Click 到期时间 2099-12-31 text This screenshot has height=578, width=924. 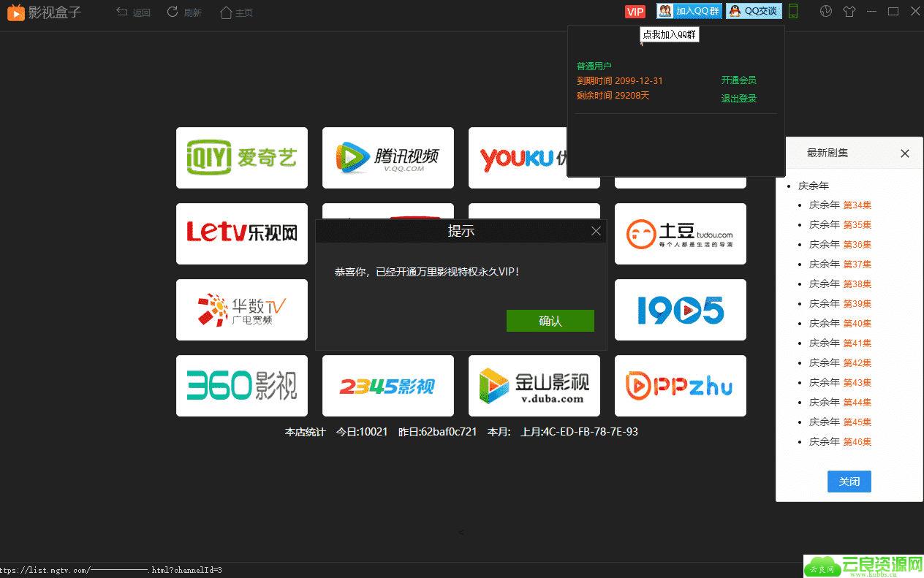620,81
